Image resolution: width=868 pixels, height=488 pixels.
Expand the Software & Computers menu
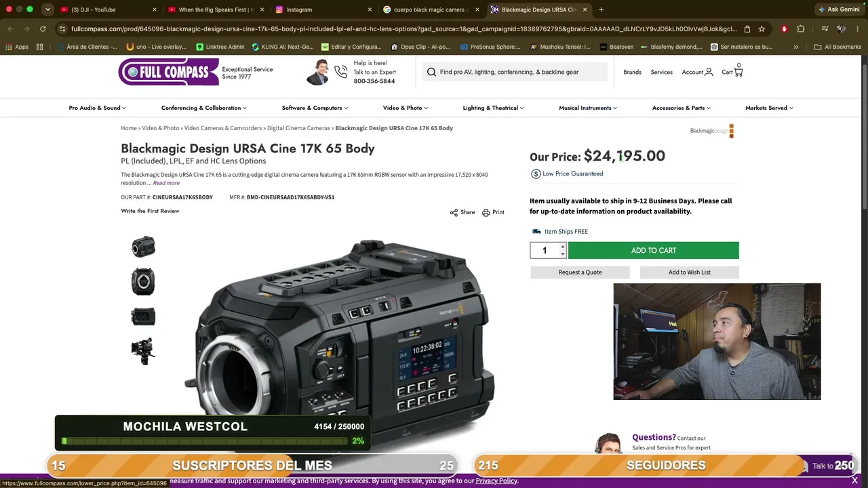(315, 108)
